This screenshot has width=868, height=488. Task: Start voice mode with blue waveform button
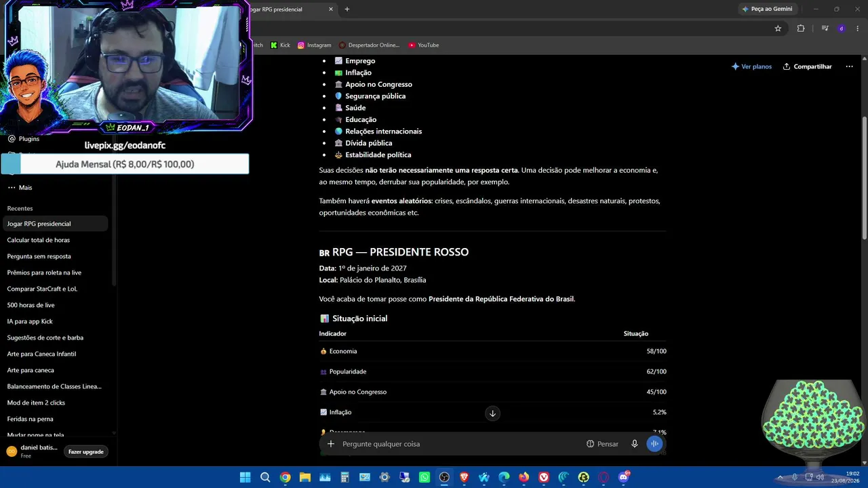(x=654, y=444)
